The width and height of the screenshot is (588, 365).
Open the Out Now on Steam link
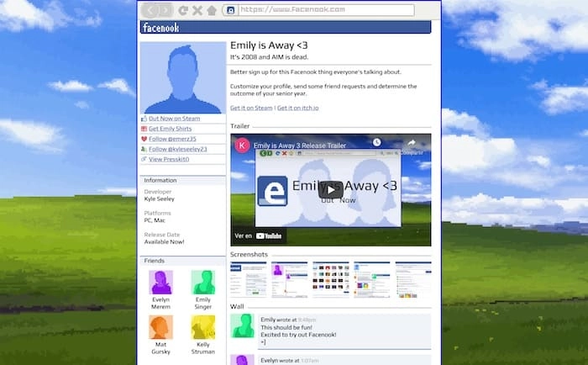pyautogui.click(x=175, y=119)
